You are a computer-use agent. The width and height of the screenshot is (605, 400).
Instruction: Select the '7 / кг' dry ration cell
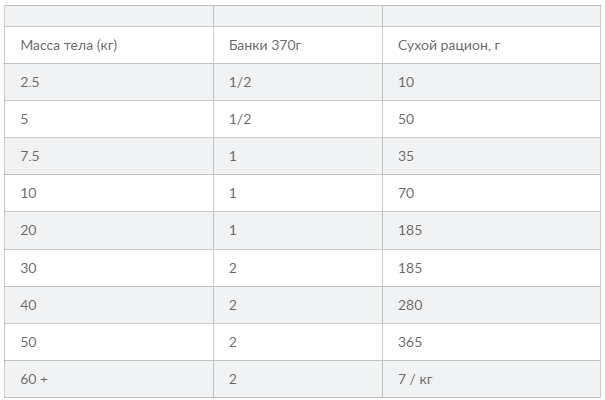tap(492, 379)
